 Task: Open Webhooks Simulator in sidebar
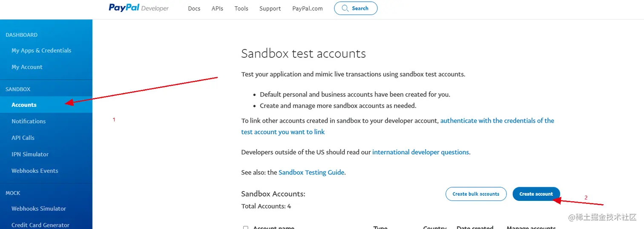39,209
